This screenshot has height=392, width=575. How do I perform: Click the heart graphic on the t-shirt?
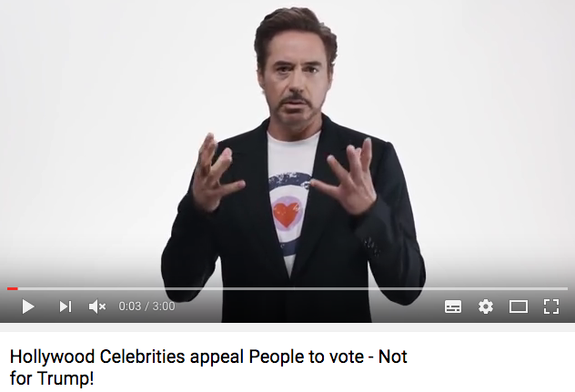pyautogui.click(x=287, y=215)
